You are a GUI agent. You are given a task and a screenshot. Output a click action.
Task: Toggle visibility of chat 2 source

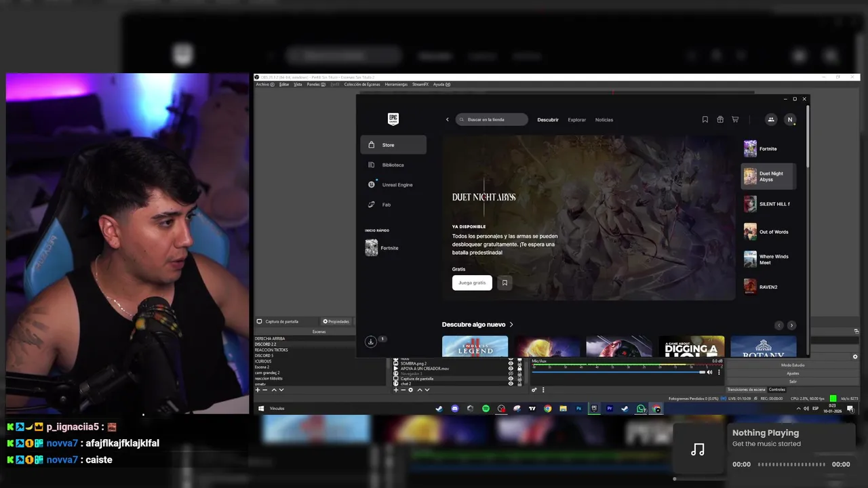pyautogui.click(x=511, y=384)
